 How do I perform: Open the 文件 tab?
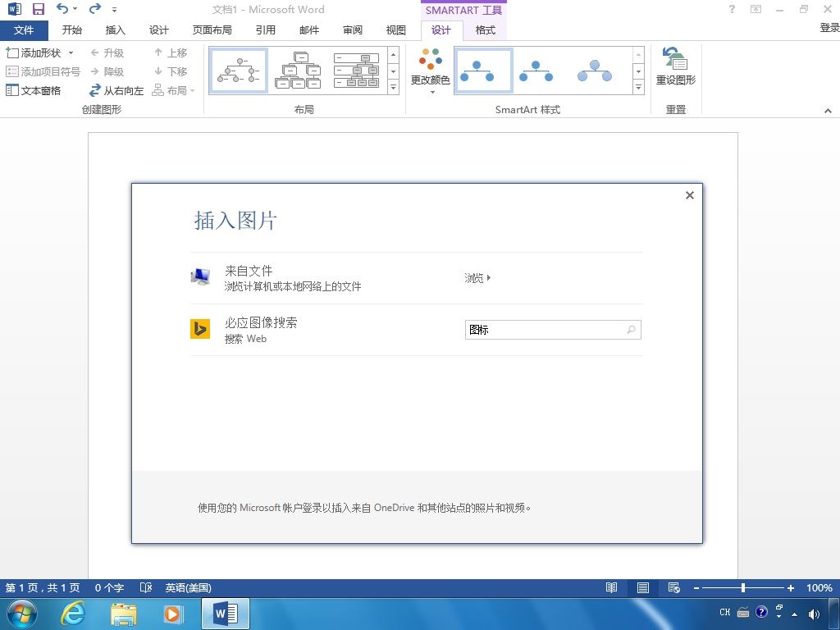(24, 30)
